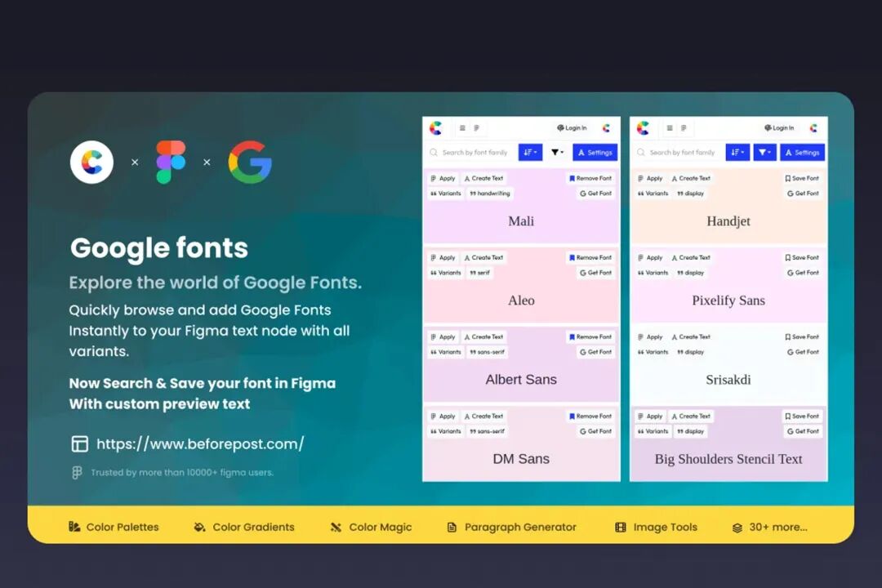Open the filter dropdown in the Mali panel

point(558,153)
